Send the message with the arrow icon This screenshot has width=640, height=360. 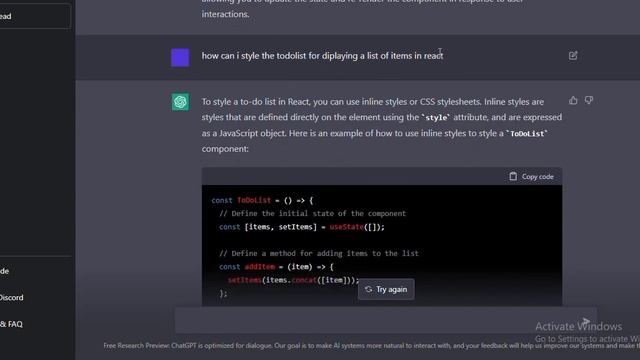[586, 321]
